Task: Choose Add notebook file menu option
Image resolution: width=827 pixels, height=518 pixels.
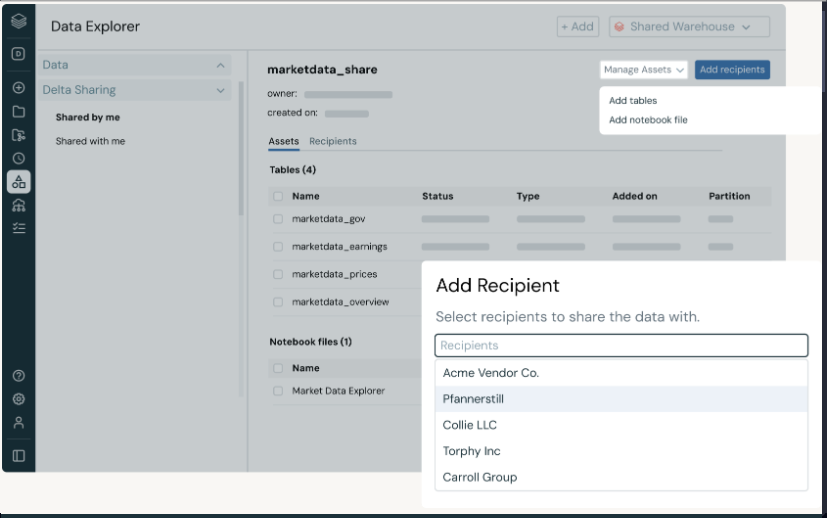Action: click(x=648, y=120)
